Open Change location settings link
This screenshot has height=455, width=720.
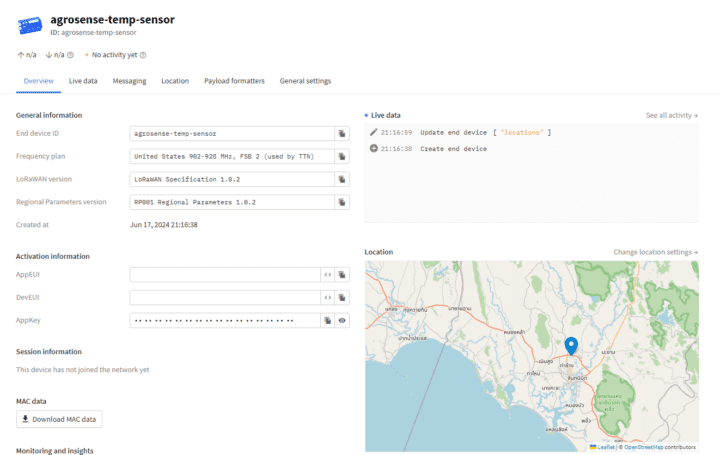click(x=655, y=252)
